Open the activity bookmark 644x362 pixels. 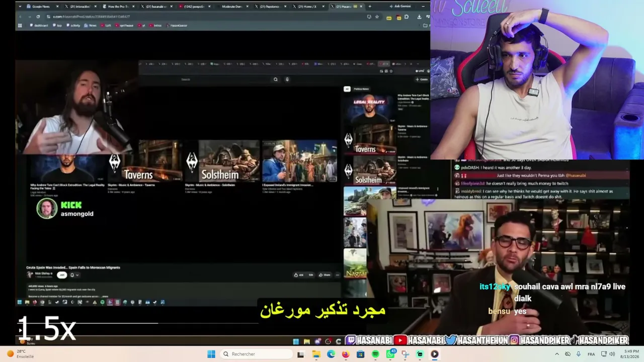73,25
